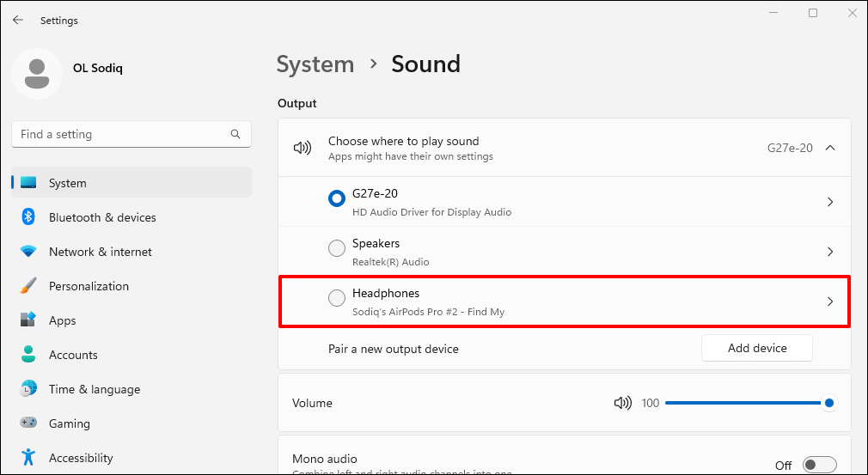
Task: Click the Gaming controller icon
Action: pyautogui.click(x=28, y=423)
